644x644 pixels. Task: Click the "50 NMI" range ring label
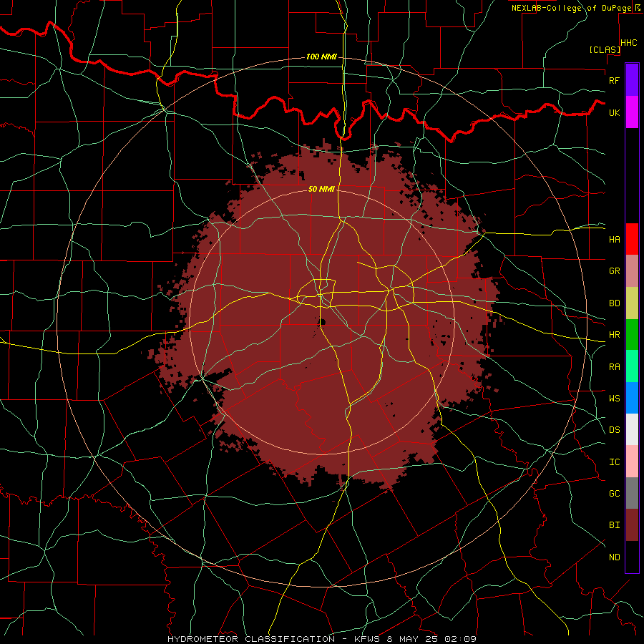tap(321, 189)
